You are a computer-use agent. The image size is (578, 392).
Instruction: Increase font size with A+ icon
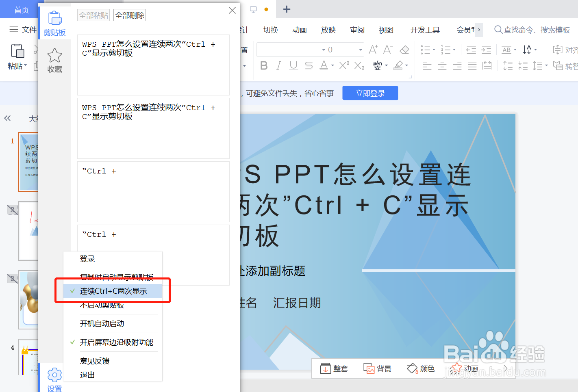[x=373, y=50]
